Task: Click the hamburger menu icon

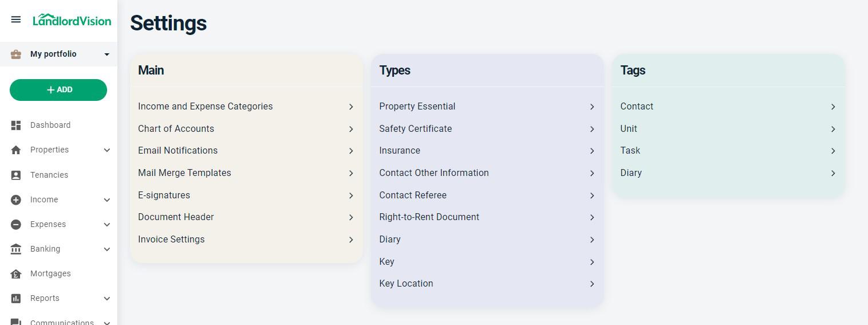Action: (16, 20)
